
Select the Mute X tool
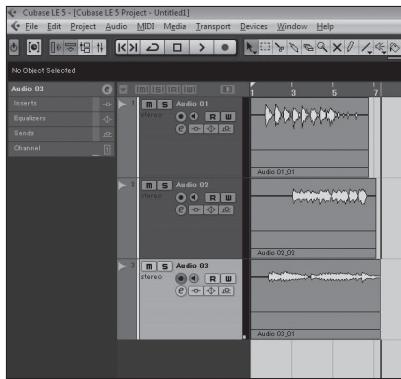pos(337,47)
